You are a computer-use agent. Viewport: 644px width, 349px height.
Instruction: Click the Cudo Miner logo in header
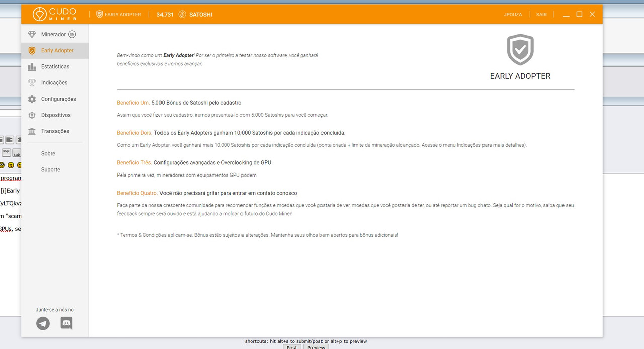click(x=55, y=14)
